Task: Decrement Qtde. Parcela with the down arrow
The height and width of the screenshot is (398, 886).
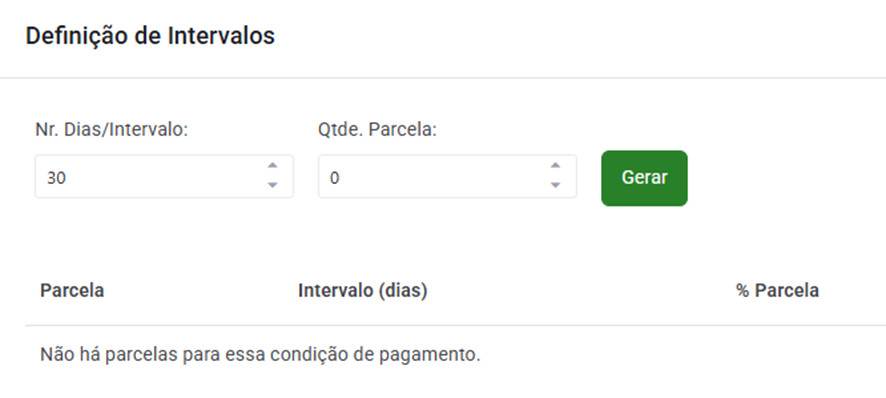Action: coord(555,185)
